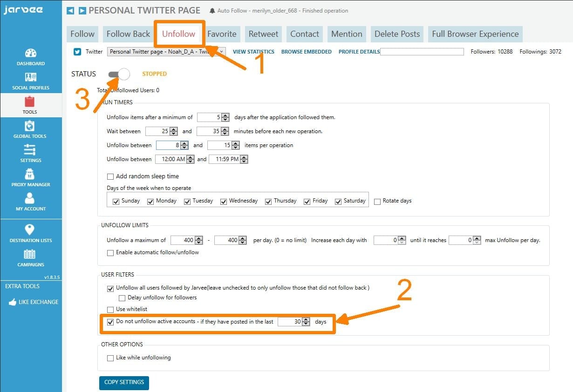Check the Use whitelist option
The image size is (573, 392).
point(110,310)
